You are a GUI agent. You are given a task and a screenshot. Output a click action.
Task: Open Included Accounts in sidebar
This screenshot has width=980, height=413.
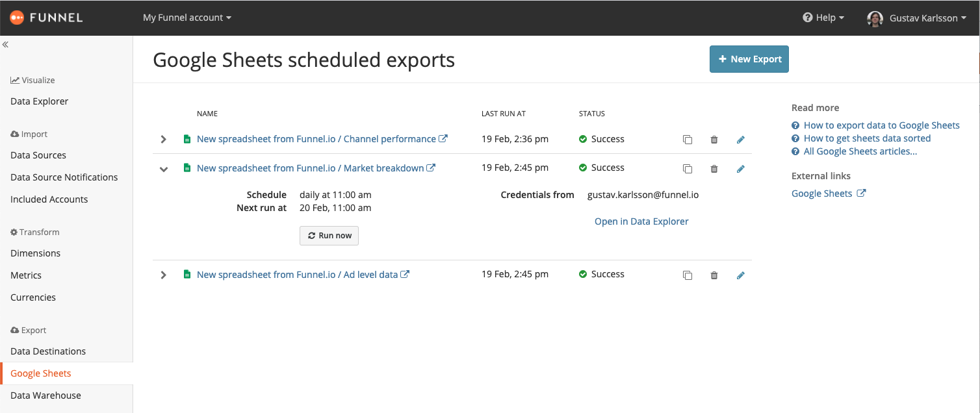(49, 199)
